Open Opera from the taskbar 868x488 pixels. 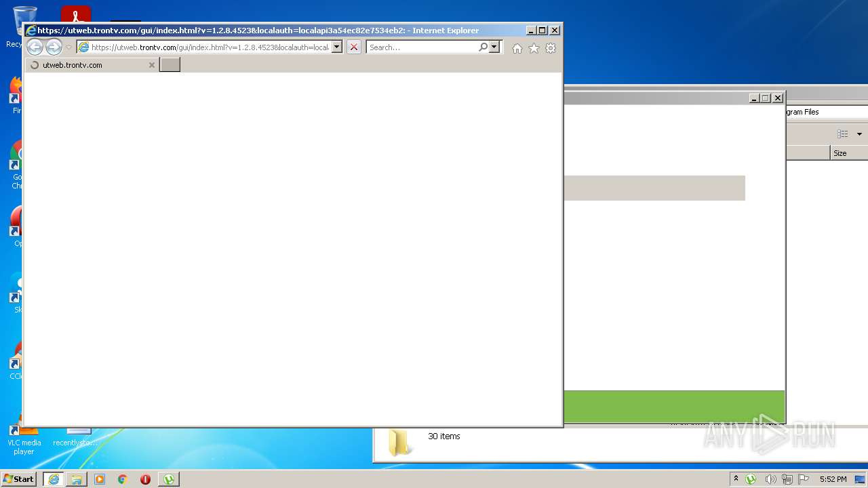coord(145,479)
